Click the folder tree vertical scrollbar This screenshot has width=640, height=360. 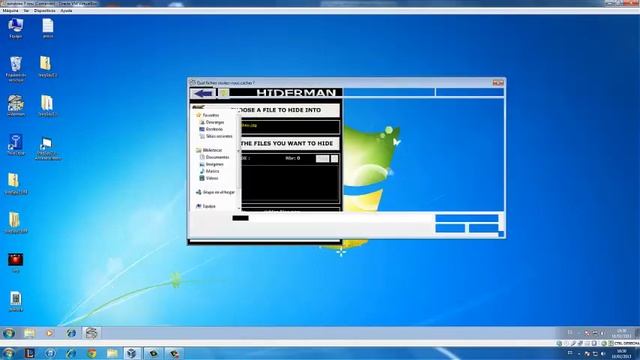pos(239,161)
